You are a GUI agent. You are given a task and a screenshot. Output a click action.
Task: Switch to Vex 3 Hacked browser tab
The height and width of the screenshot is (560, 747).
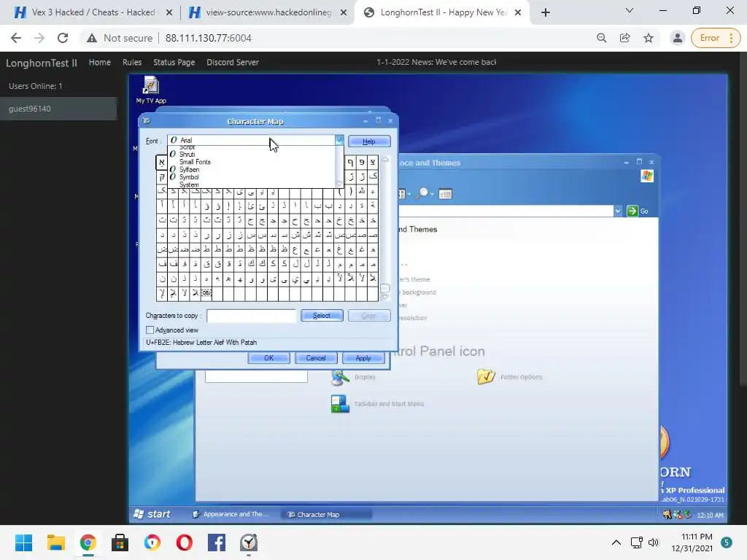point(93,12)
